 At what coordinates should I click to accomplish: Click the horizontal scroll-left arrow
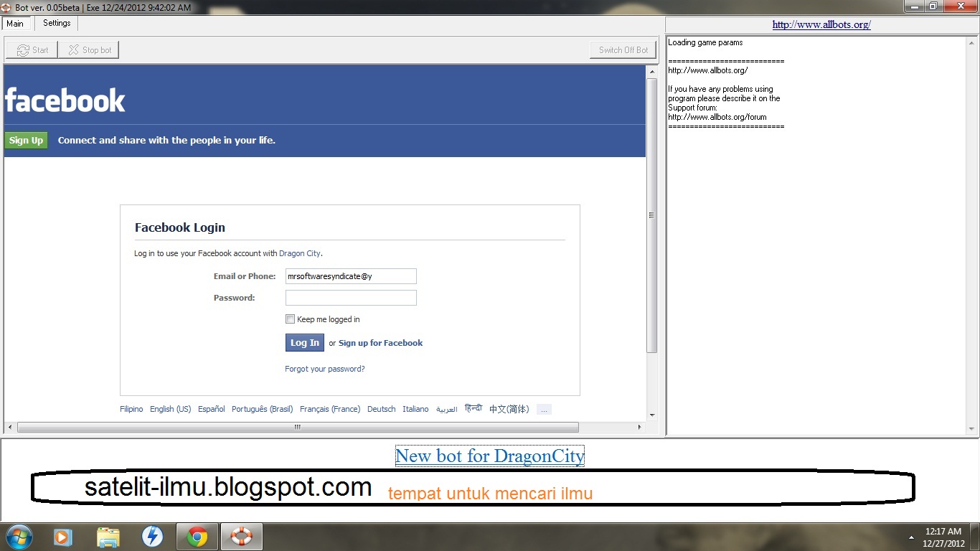9,427
